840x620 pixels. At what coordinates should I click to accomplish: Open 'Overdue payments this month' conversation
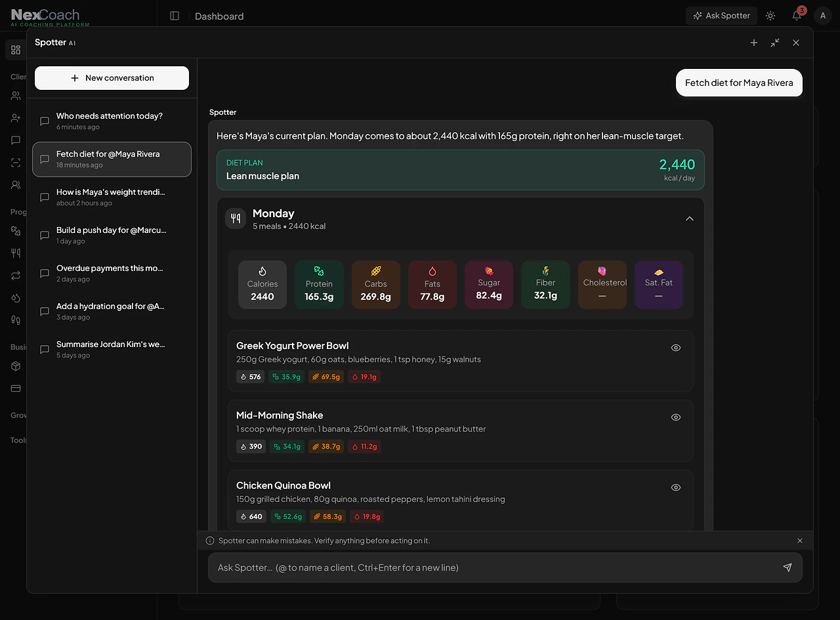[x=112, y=274]
